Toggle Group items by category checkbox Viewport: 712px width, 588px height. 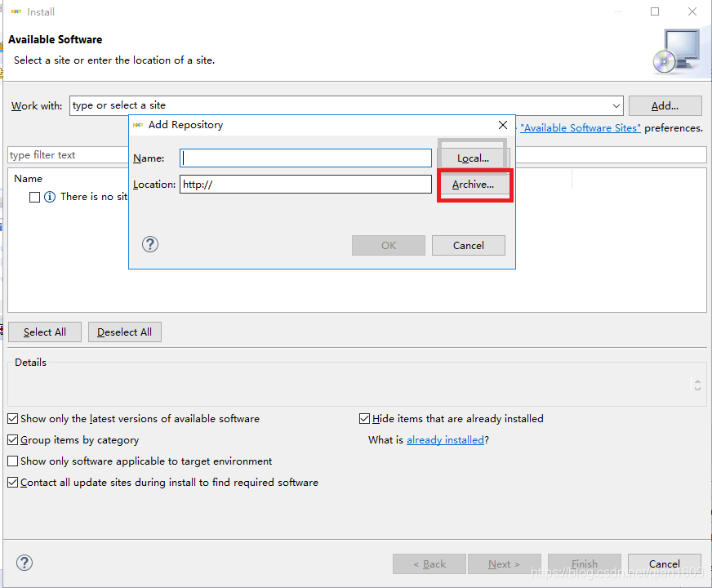pos(13,440)
